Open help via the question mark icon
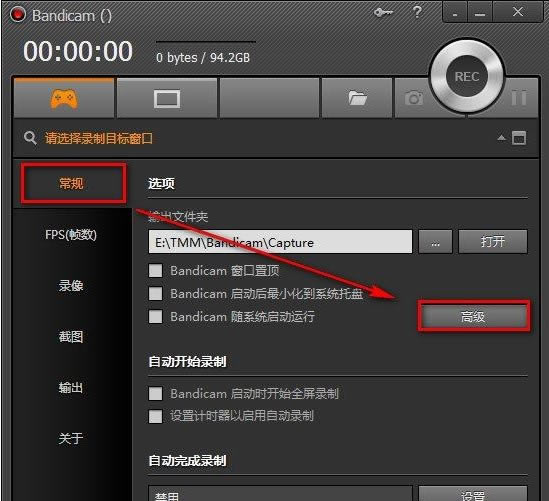Screen dimensions: 549x501 417,13
